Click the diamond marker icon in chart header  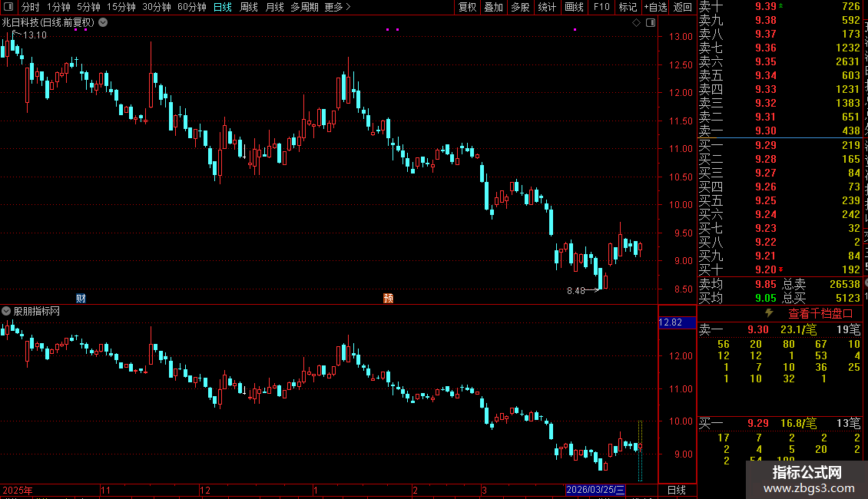636,23
